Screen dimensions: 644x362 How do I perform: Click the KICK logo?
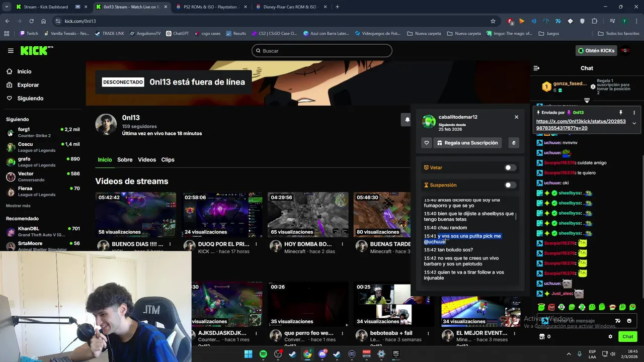pos(36,51)
